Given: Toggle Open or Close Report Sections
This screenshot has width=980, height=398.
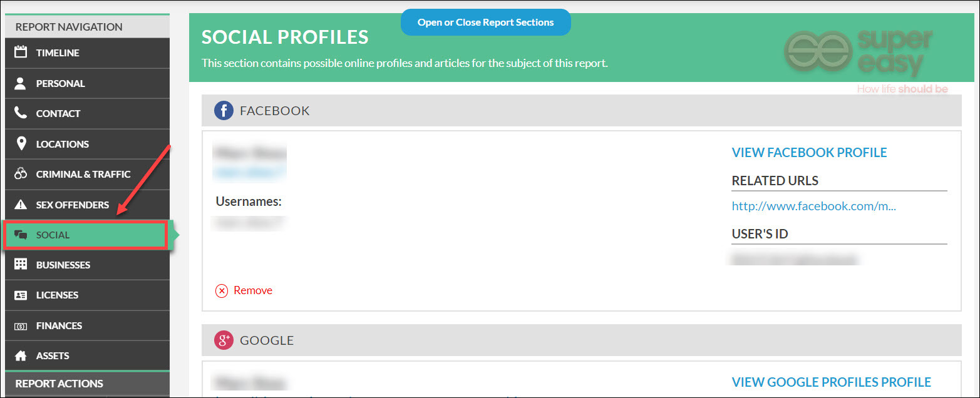Looking at the screenshot, I should click(485, 23).
